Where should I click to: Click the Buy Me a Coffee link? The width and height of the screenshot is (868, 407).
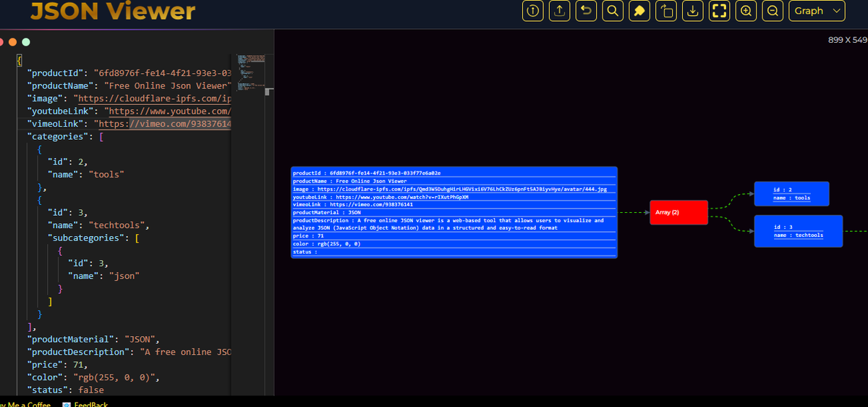pos(25,405)
